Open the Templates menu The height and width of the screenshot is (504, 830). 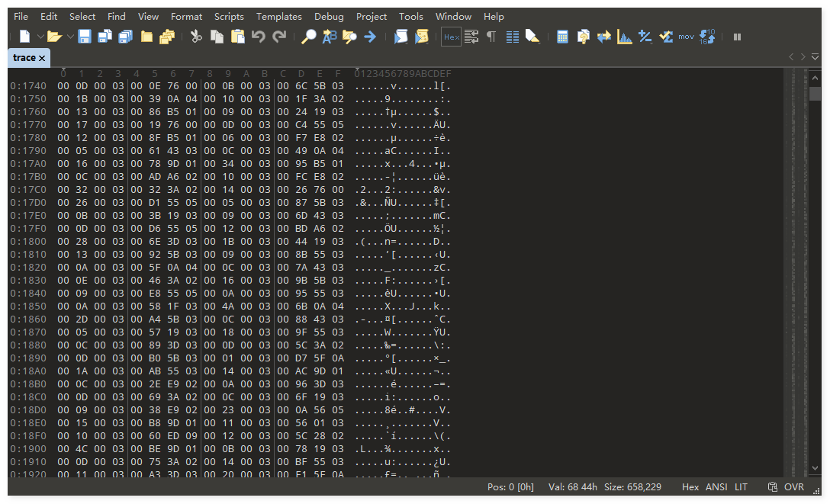point(278,16)
